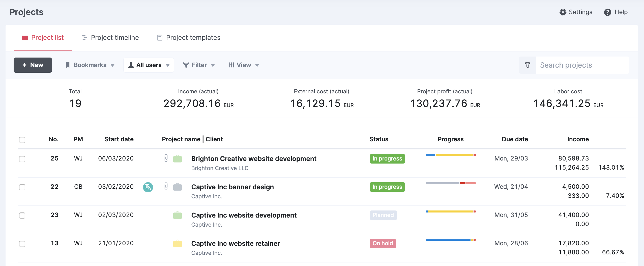Click teal invoice badge on Captive banner design row
644x266 pixels.
pos(148,187)
